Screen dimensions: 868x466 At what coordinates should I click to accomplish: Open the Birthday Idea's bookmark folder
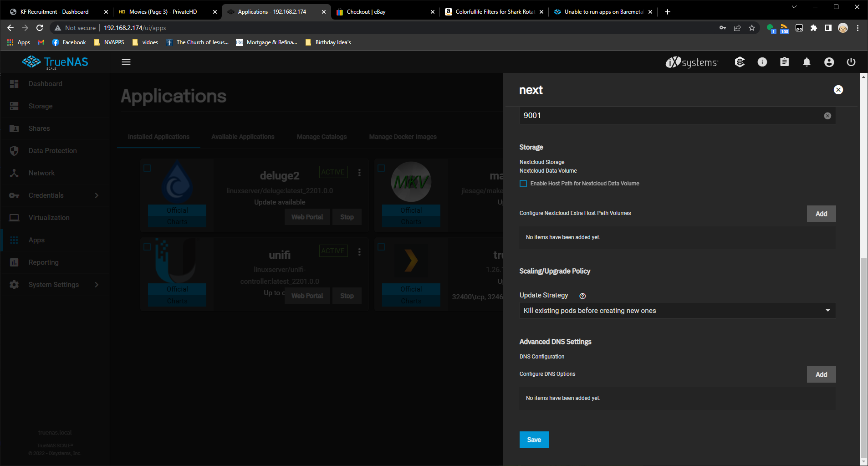pos(328,42)
